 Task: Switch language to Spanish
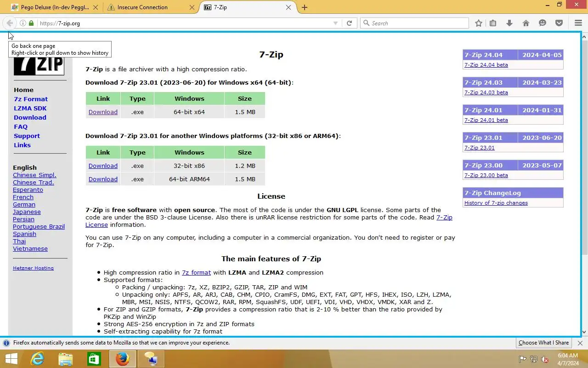[x=24, y=234]
